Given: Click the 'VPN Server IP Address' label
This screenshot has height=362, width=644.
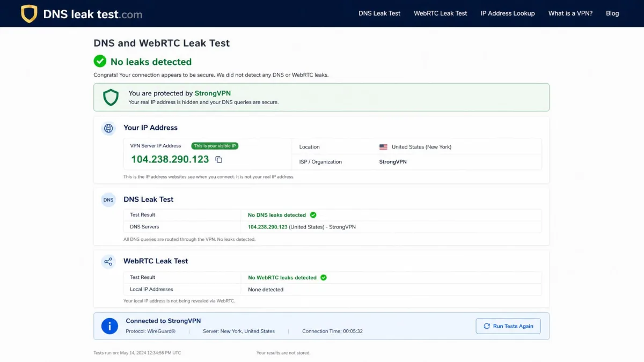Looking at the screenshot, I should (156, 146).
